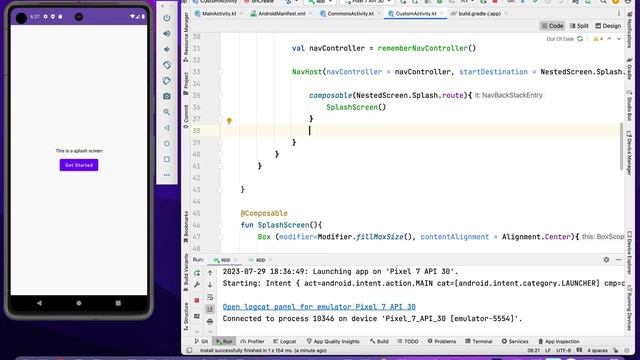Click the scroll down arrow in Run console

click(210, 285)
